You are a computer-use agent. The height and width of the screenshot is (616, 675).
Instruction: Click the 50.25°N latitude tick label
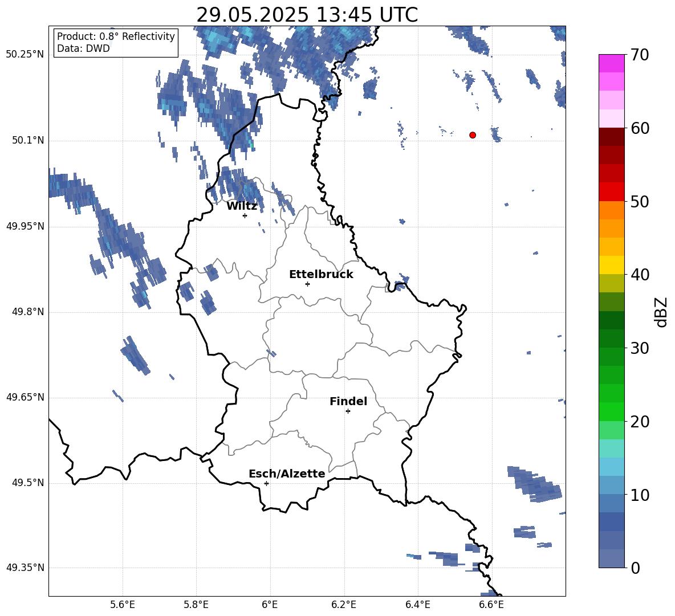pyautogui.click(x=25, y=55)
